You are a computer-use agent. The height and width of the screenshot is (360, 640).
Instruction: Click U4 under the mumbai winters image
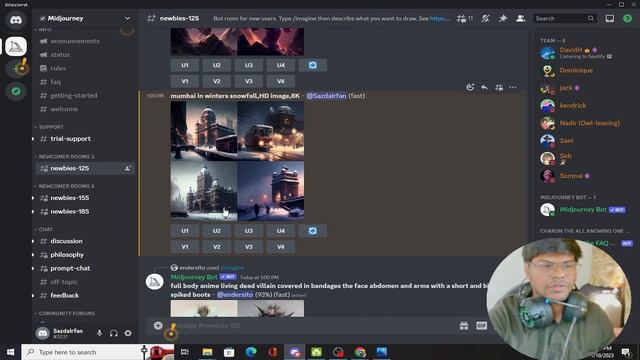coord(281,231)
